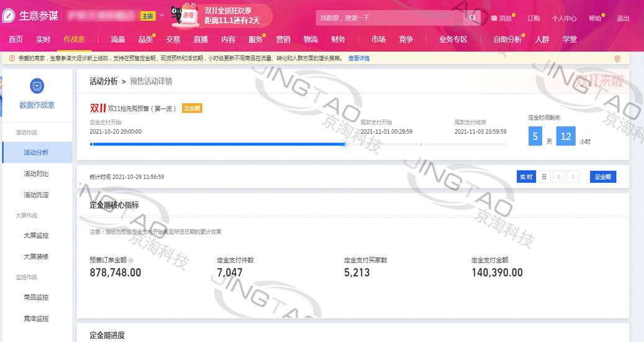Click the 双11 red logo icon
This screenshot has height=342, width=644.
(98, 108)
